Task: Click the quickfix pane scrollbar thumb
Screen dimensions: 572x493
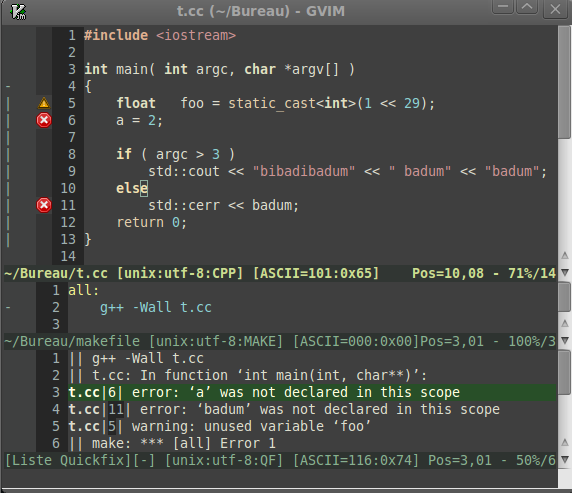Action: pos(564,373)
